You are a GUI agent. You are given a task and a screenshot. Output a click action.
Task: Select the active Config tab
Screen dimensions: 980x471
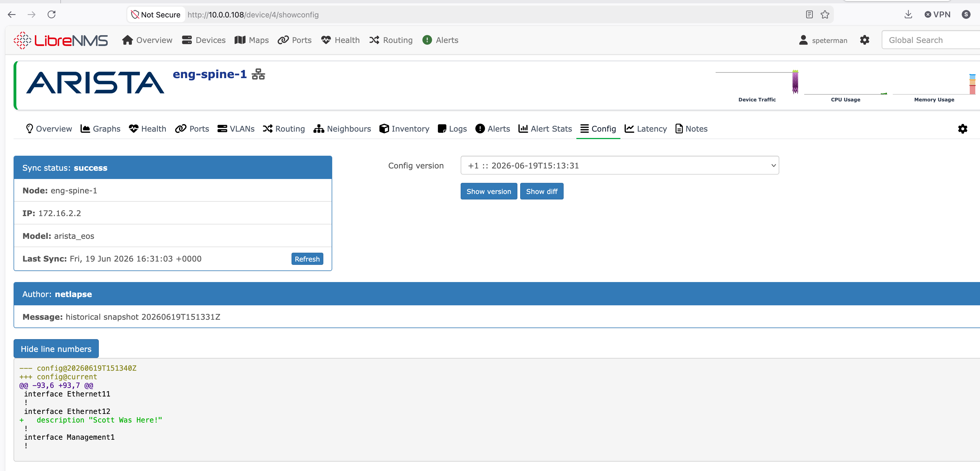coord(598,129)
